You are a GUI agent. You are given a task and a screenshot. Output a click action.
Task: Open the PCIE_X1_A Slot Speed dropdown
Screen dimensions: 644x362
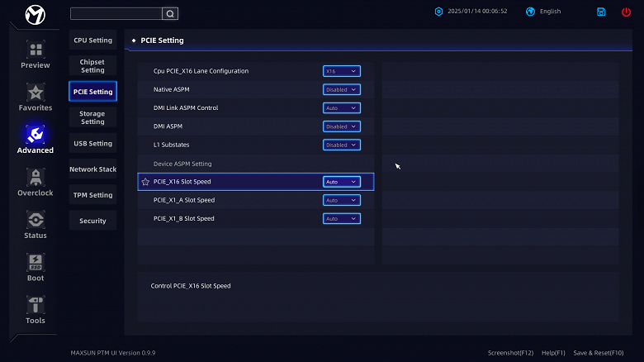point(341,200)
